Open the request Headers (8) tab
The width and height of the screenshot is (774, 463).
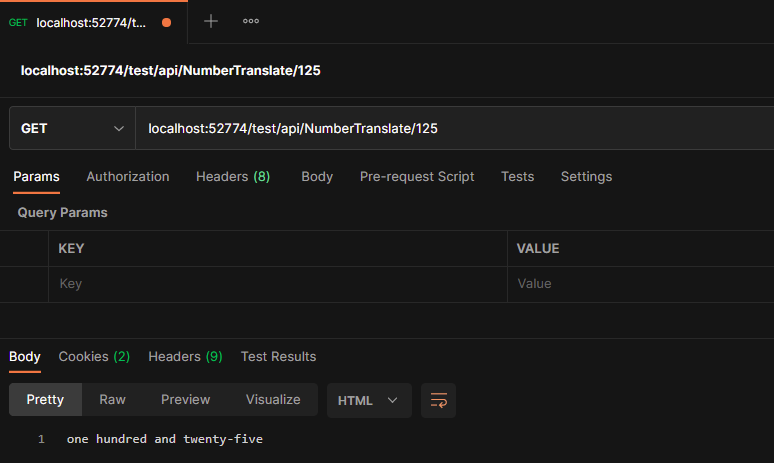pos(233,176)
